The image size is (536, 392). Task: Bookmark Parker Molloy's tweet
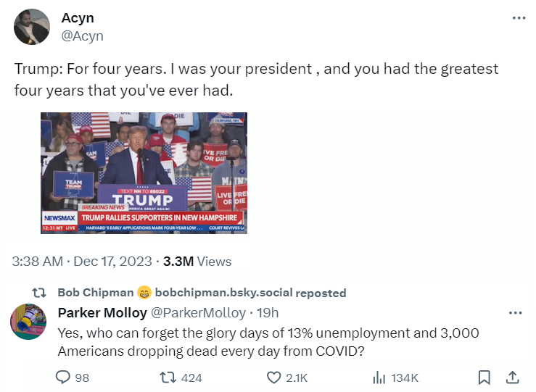(x=485, y=378)
